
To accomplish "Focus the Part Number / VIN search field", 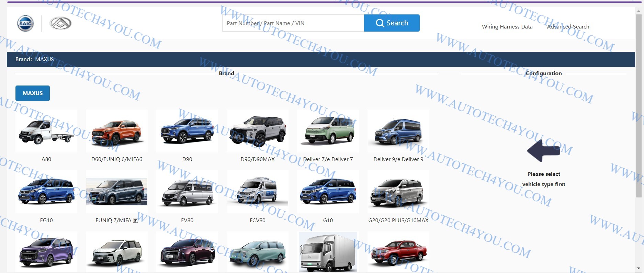I will (293, 23).
